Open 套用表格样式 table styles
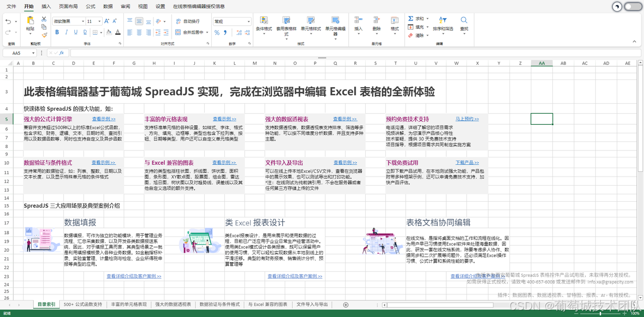This screenshot has width=644, height=317. 286,29
